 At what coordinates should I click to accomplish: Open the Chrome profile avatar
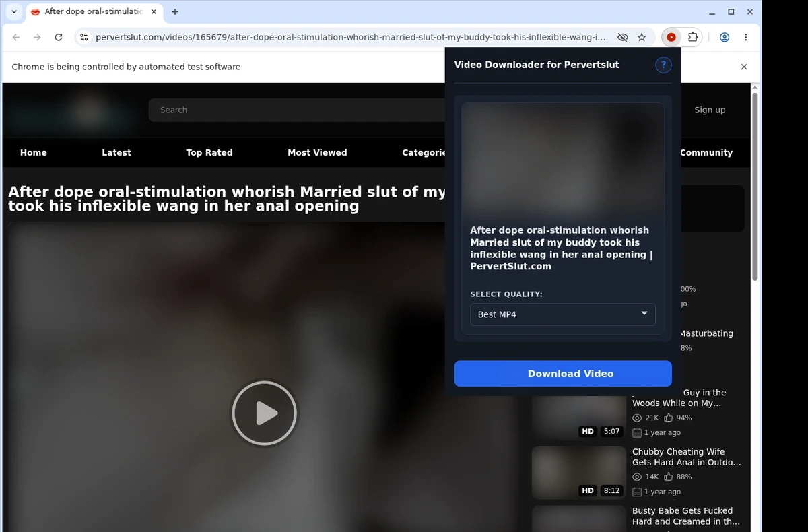click(x=725, y=38)
